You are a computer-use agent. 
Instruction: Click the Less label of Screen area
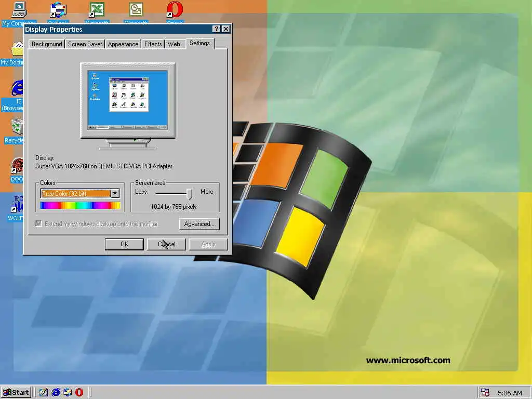coord(141,192)
